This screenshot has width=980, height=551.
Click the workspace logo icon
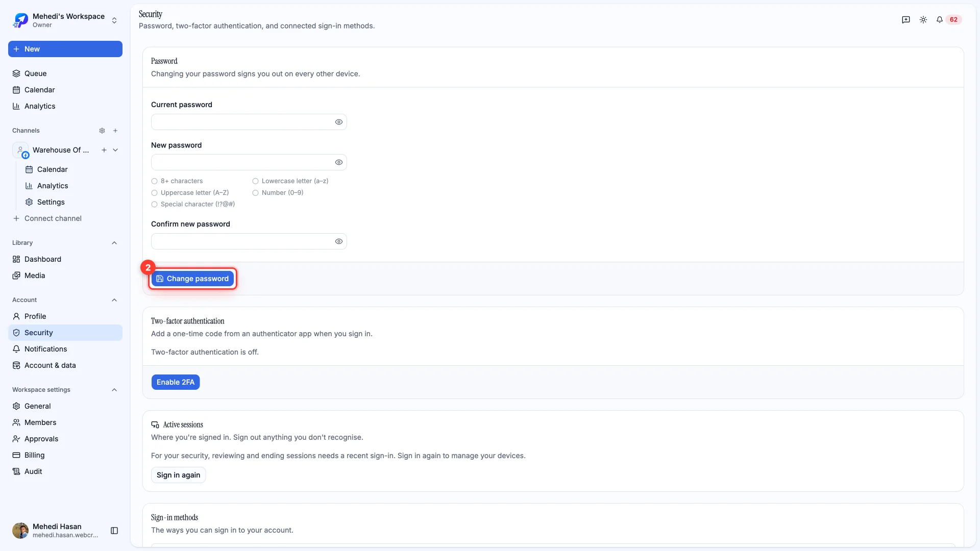click(x=20, y=20)
